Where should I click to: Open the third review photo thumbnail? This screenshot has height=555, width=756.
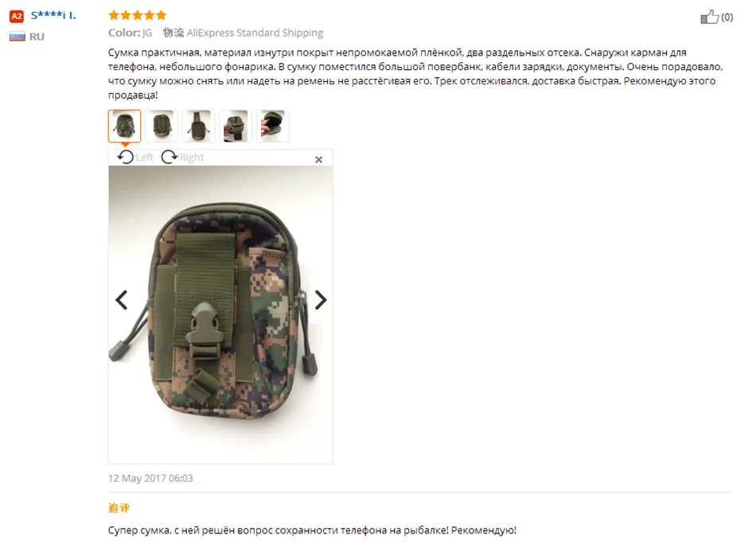click(199, 126)
